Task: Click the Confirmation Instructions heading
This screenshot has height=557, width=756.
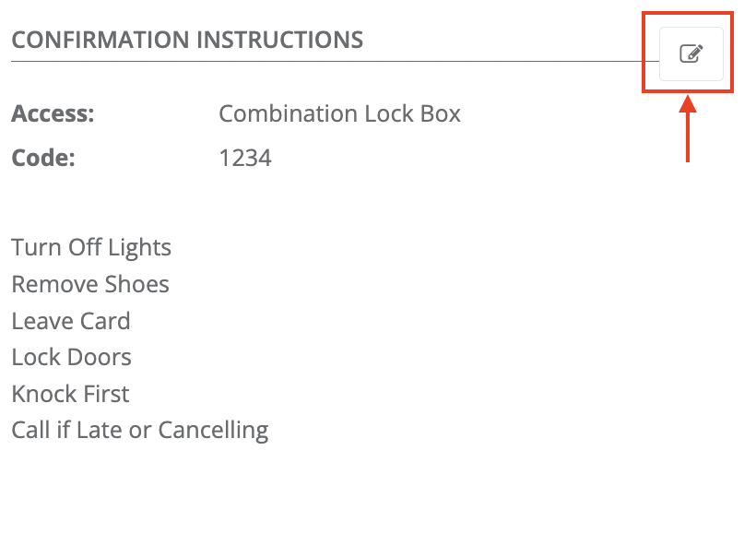Action: pos(187,40)
